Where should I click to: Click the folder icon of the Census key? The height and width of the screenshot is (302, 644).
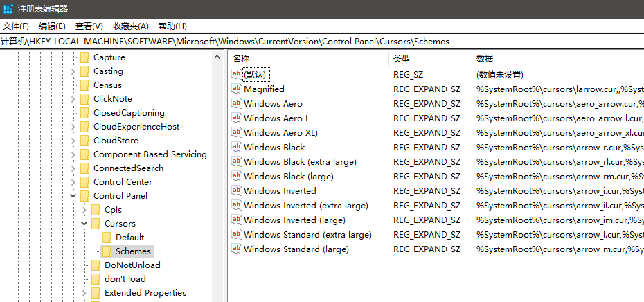[84, 85]
